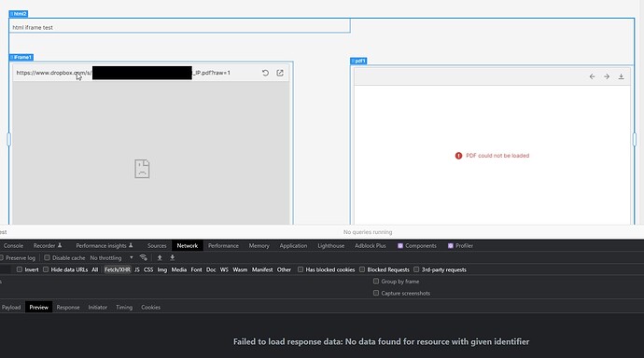The image size is (644, 358).
Task: Enable Has blocked cookies filter
Action: tap(301, 269)
